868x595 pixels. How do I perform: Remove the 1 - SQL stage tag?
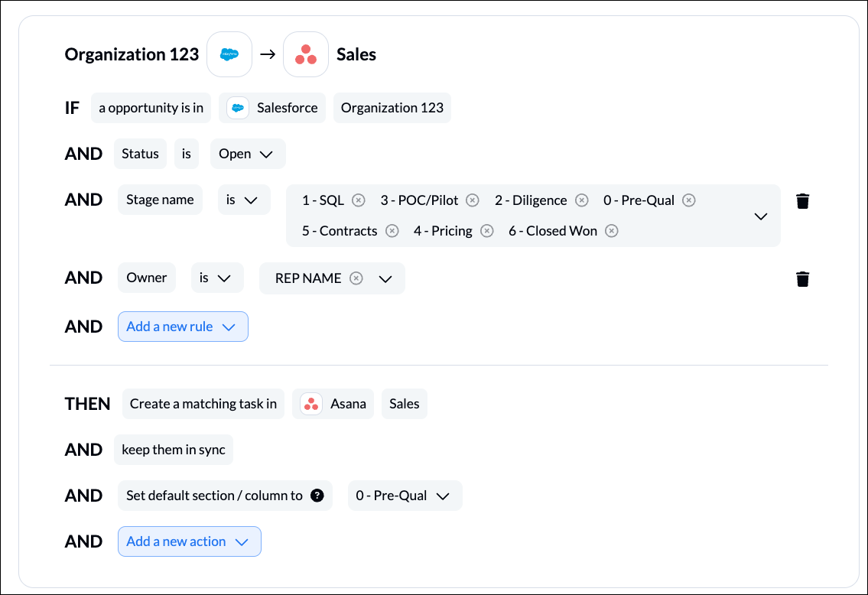(x=359, y=200)
